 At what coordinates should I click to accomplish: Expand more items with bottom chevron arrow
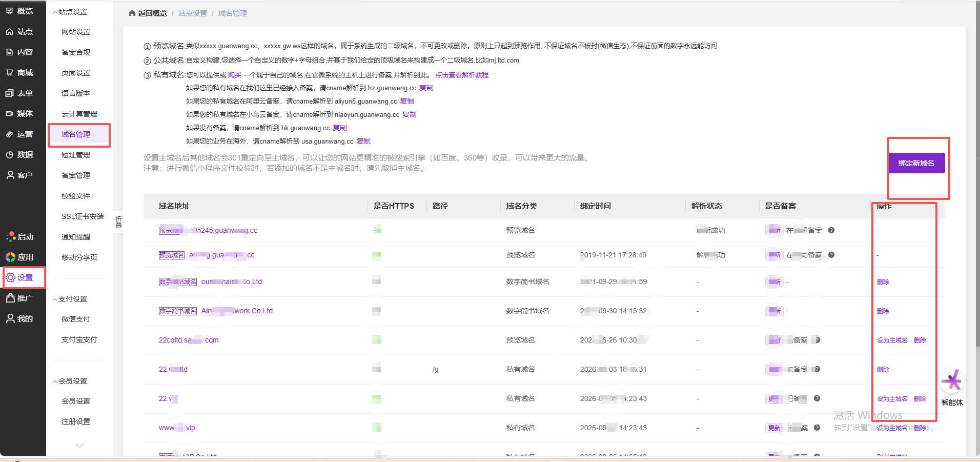[x=79, y=446]
